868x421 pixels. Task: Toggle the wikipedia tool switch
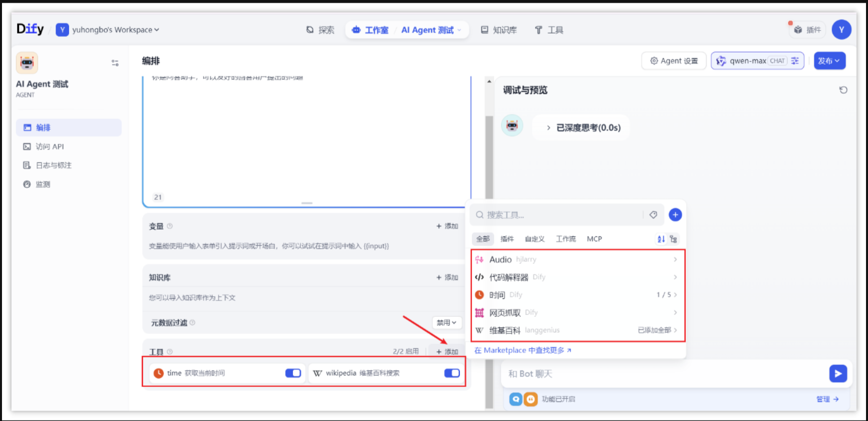(x=452, y=373)
